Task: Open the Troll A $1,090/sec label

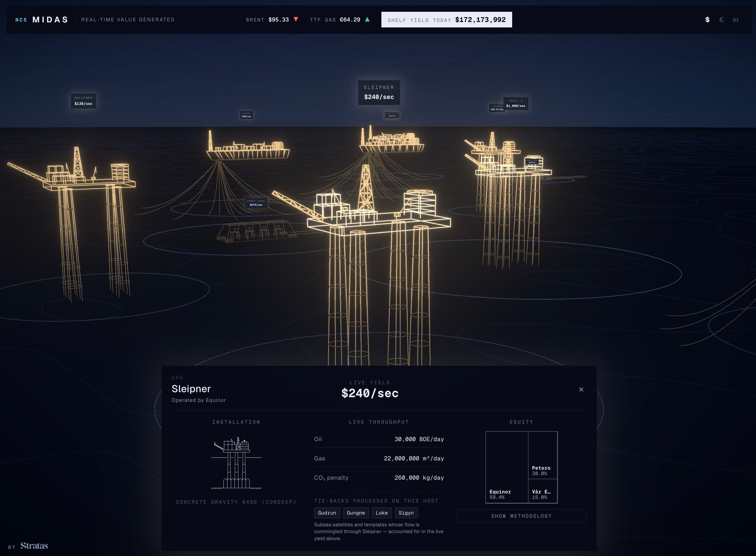Action: point(516,103)
